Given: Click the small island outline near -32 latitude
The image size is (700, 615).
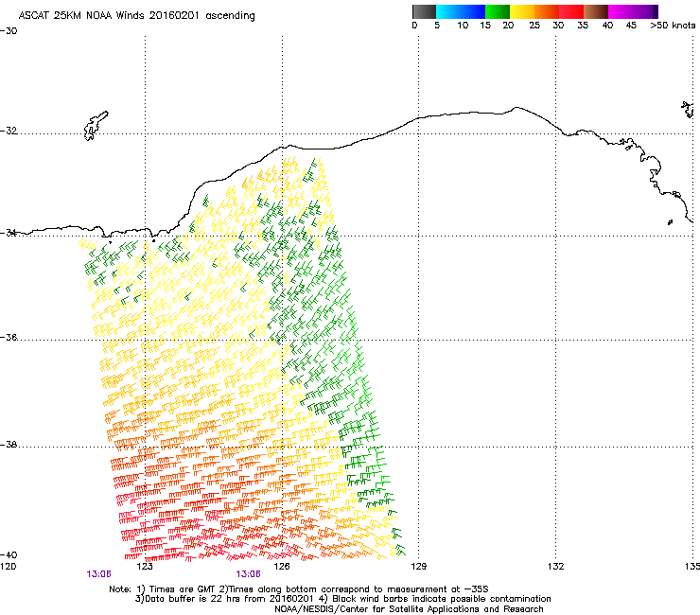Looking at the screenshot, I should 96,126.
